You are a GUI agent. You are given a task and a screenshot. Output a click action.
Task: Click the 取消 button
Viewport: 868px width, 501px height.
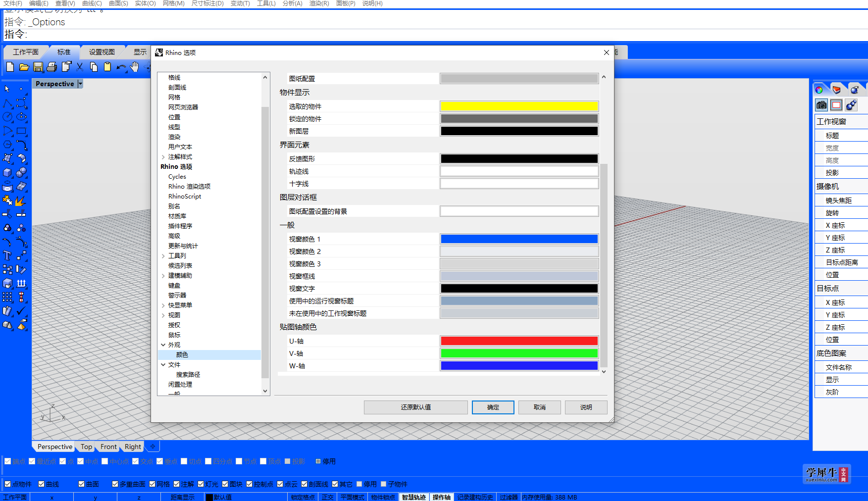540,407
